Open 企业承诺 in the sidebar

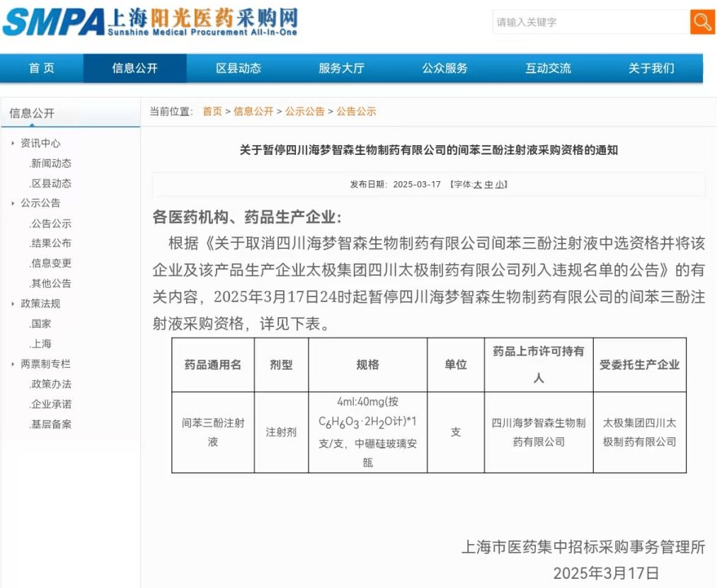click(50, 404)
